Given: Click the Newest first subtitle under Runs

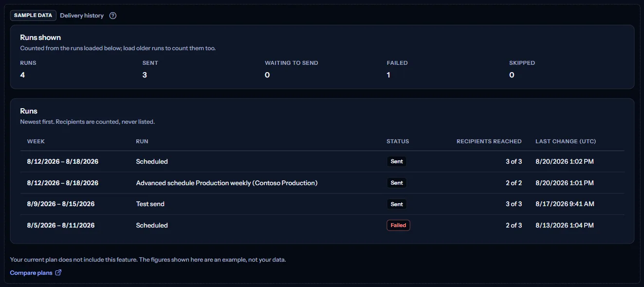Looking at the screenshot, I should [x=88, y=122].
